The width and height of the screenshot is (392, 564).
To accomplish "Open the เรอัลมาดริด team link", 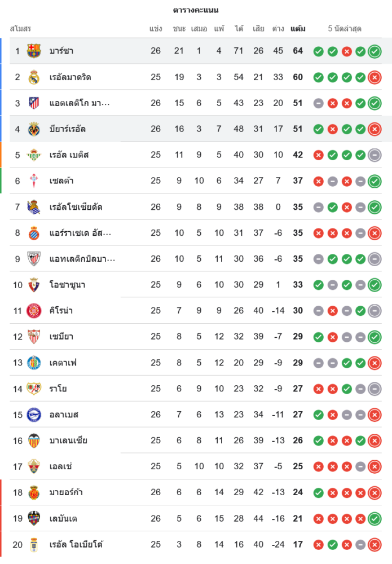I will coord(71,77).
